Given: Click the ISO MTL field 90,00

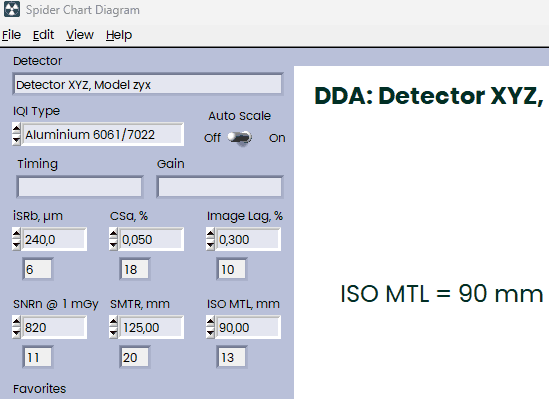Looking at the screenshot, I should 248,327.
